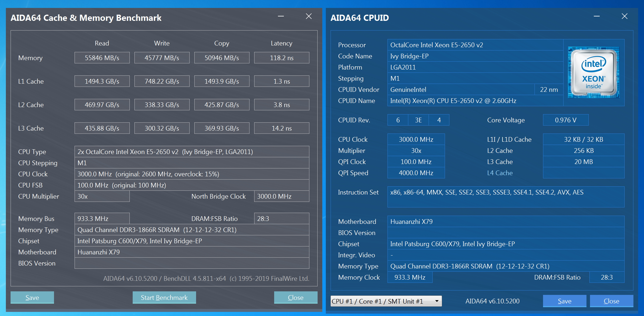Viewport: 644px width, 316px height.
Task: Minimize the AIDA64 CPUID window
Action: [597, 16]
